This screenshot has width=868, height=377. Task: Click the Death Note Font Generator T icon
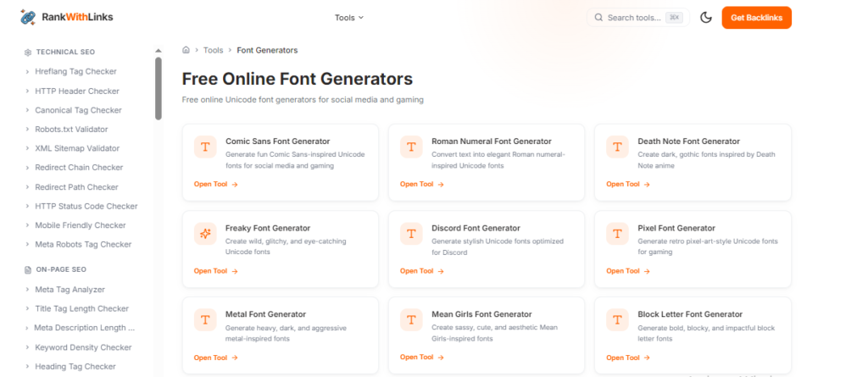click(617, 147)
